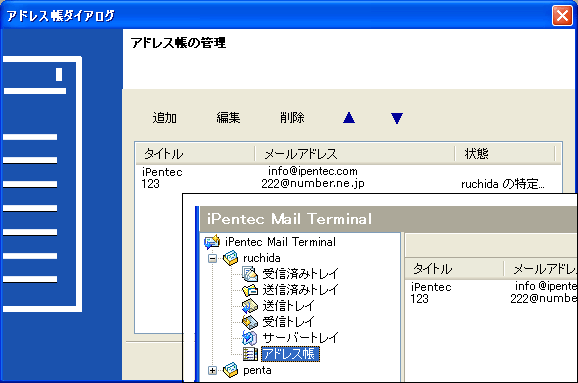Click the 送信済みトレイ folder icon
Image resolution: width=578 pixels, height=383 pixels.
pos(250,290)
